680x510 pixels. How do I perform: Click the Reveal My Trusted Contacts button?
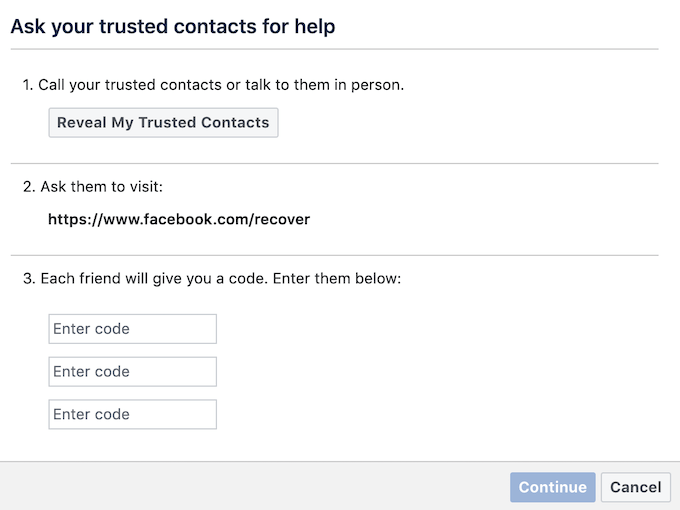(x=163, y=123)
